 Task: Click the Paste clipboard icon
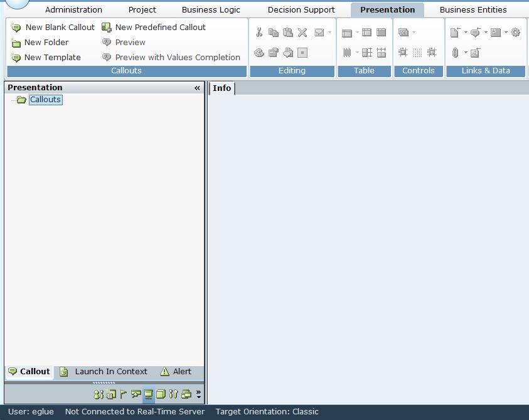[x=288, y=33]
